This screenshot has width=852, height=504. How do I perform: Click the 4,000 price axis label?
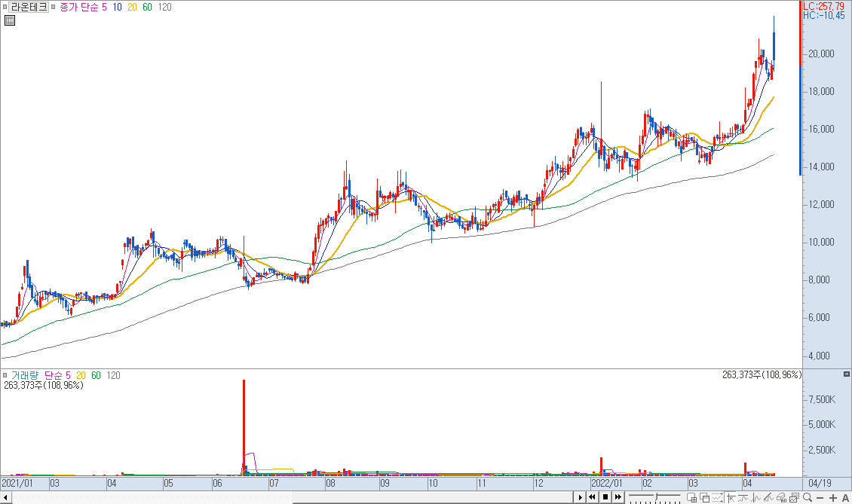click(819, 356)
